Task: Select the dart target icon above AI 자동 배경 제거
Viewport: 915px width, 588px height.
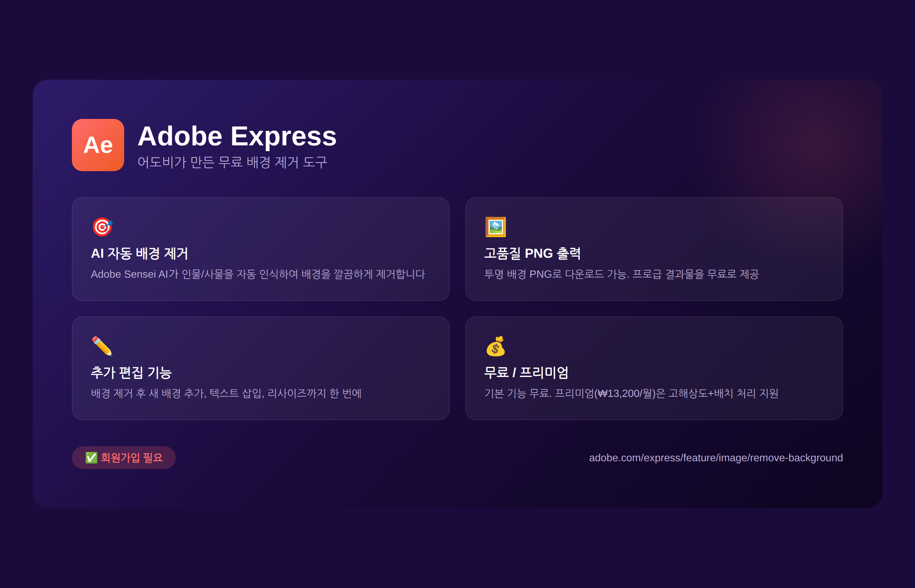Action: 102,226
